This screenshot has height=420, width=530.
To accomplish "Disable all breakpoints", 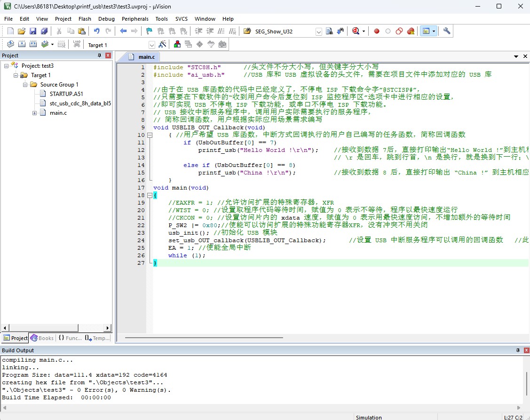I will point(399,32).
